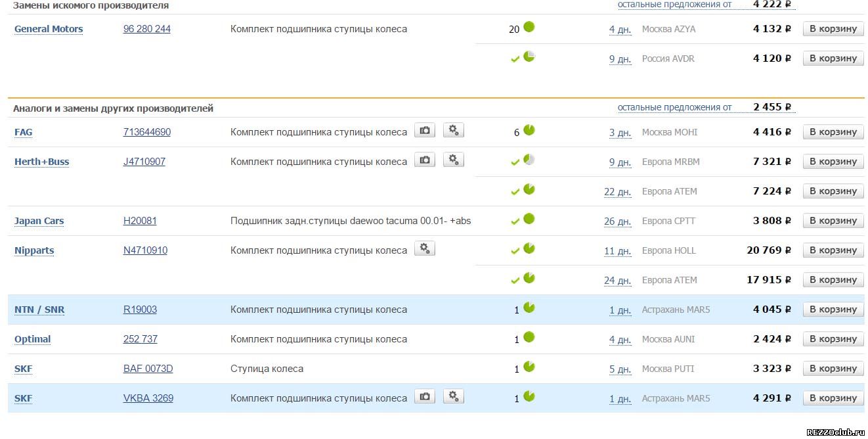Screen dimensions: 868x439
Task: Add the 7 224 ₽ offer to cart
Action: tap(833, 191)
